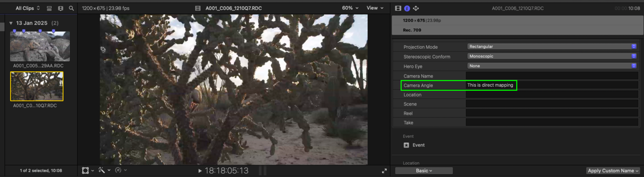The height and width of the screenshot is (177, 644).
Task: Open the Video inspector filmstrip icon
Action: click(398, 8)
